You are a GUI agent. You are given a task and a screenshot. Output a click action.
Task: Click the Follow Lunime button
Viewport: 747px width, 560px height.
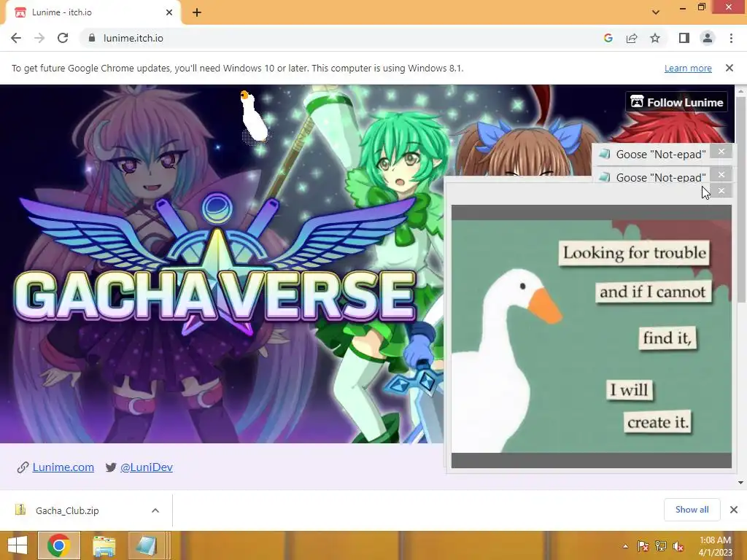point(676,102)
